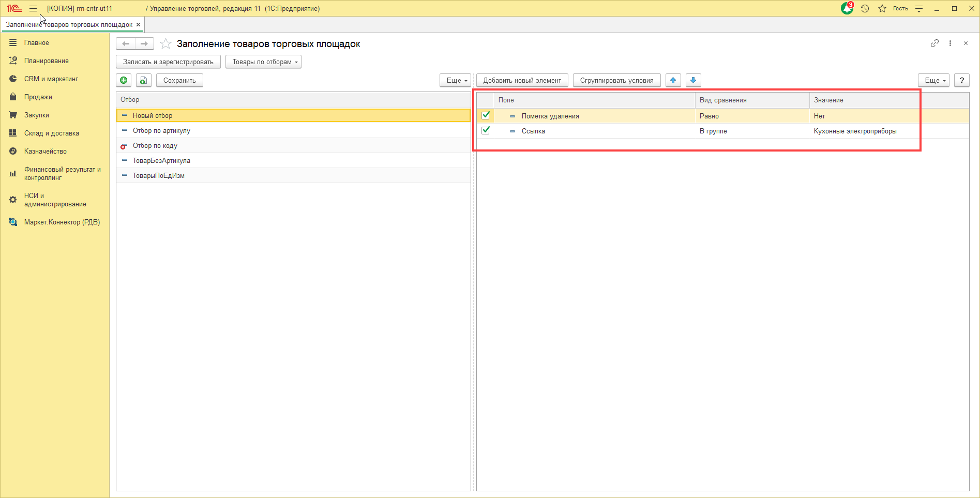The width and height of the screenshot is (980, 498).
Task: Click the help question mark button
Action: pos(961,80)
